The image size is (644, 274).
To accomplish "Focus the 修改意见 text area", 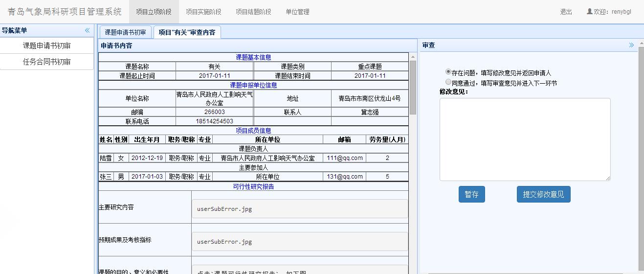I will coord(525,139).
